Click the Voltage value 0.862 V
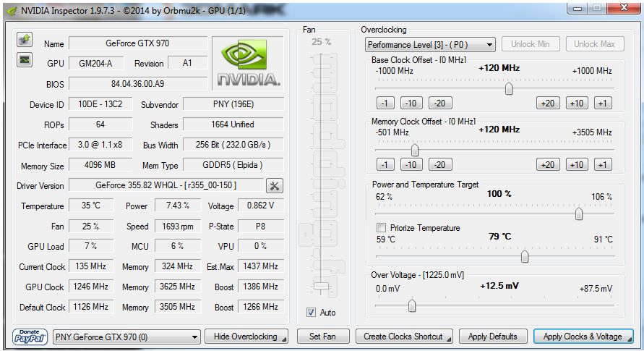Screen dimensions: 644x351 coord(261,206)
